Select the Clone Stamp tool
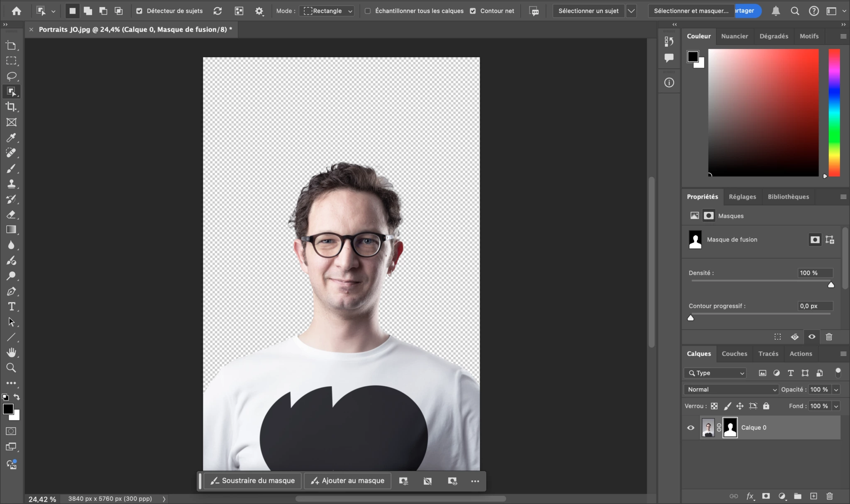Screen dimensions: 850x504 (x=11, y=184)
